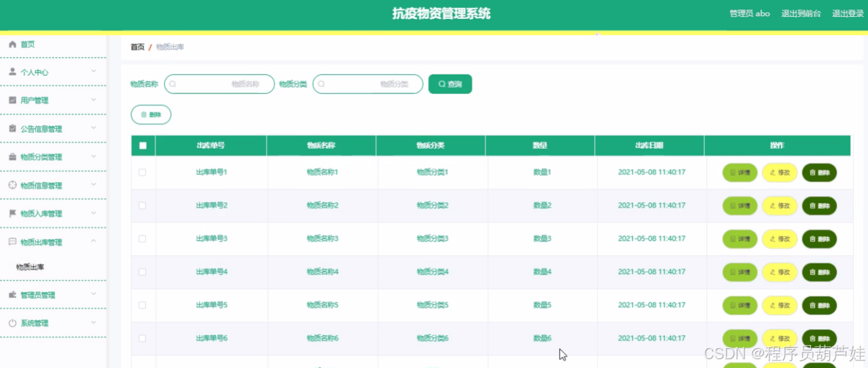Expand 系统管理 menu chevron
The height and width of the screenshot is (368, 868).
pyautogui.click(x=93, y=323)
